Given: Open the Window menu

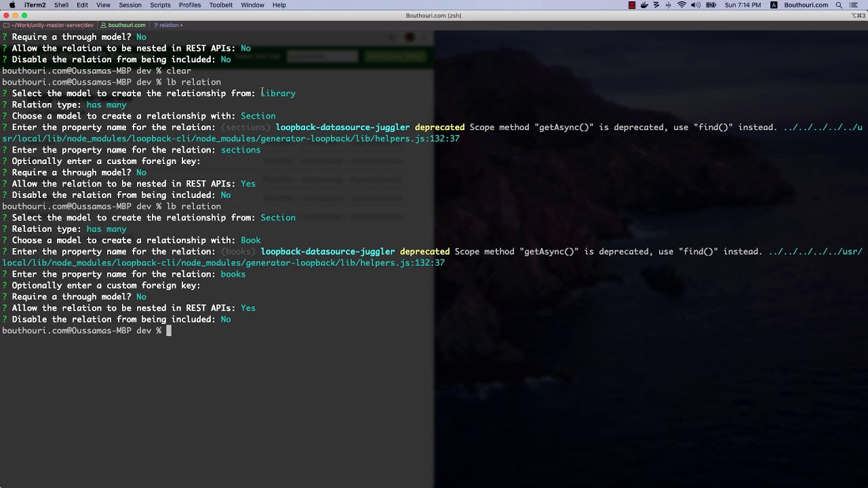Looking at the screenshot, I should point(252,5).
